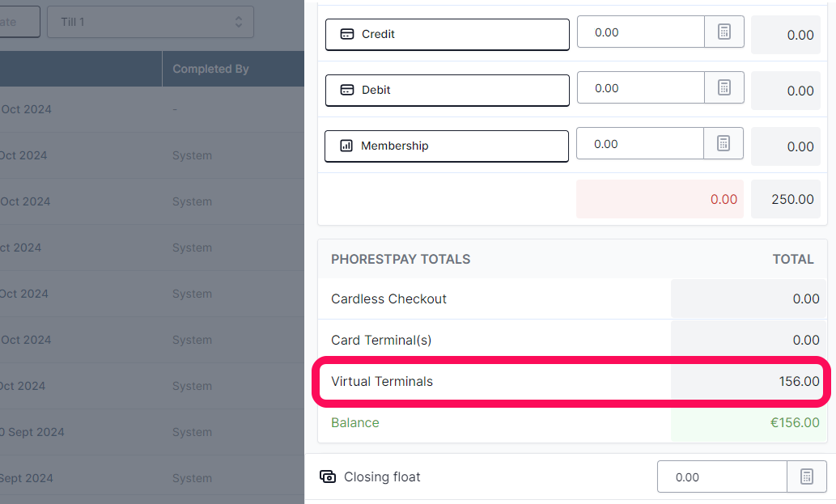Select the Virtual Terminals row
836x504 pixels.
[x=571, y=382]
